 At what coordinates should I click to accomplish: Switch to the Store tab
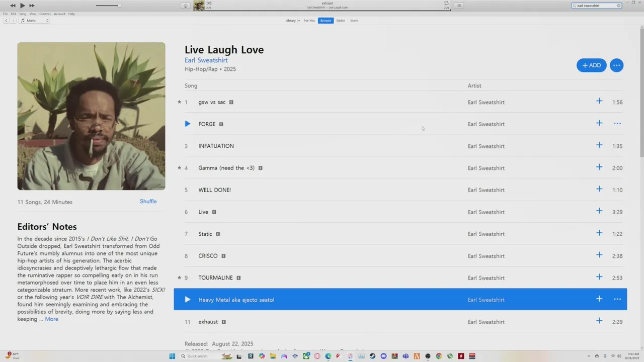[x=354, y=21]
